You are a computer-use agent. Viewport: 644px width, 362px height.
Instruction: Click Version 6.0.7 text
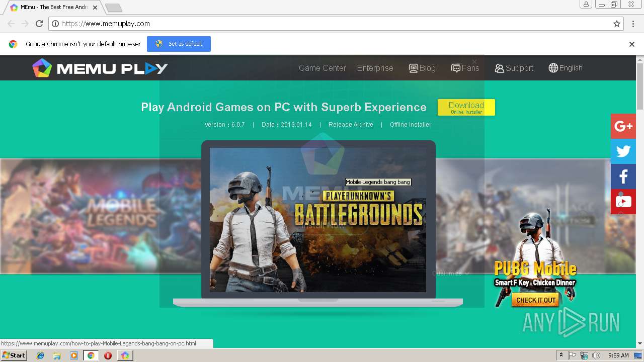click(224, 125)
